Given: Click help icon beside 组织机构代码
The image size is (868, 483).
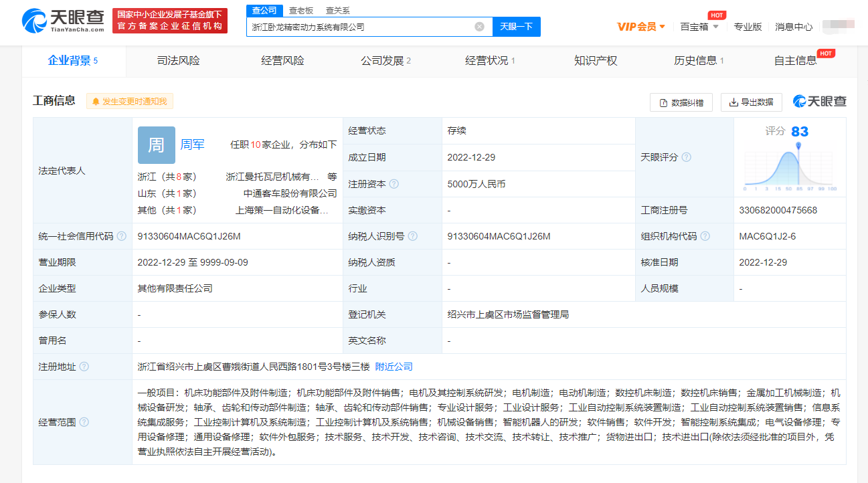Looking at the screenshot, I should [x=705, y=236].
